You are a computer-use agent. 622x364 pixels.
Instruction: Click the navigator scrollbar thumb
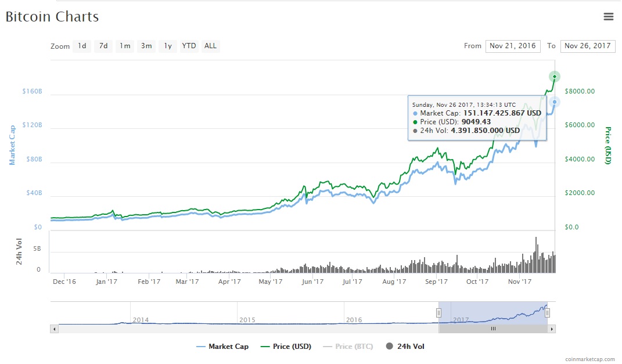pos(493,329)
